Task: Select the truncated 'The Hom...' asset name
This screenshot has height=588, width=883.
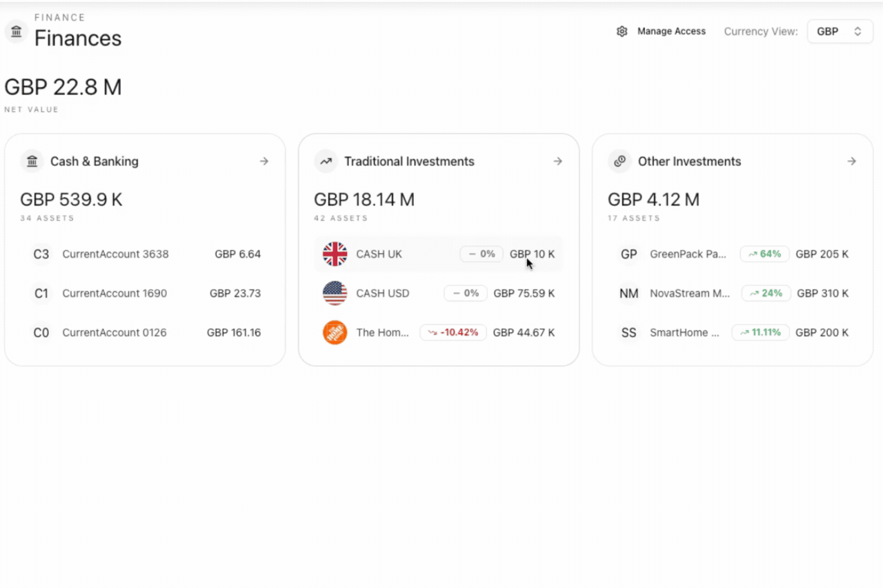Action: coord(383,332)
